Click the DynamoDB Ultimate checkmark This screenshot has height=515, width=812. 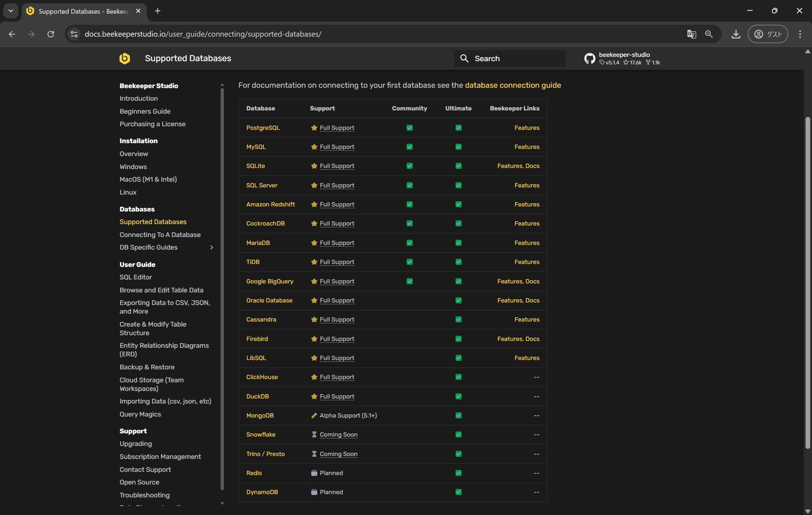tap(459, 492)
